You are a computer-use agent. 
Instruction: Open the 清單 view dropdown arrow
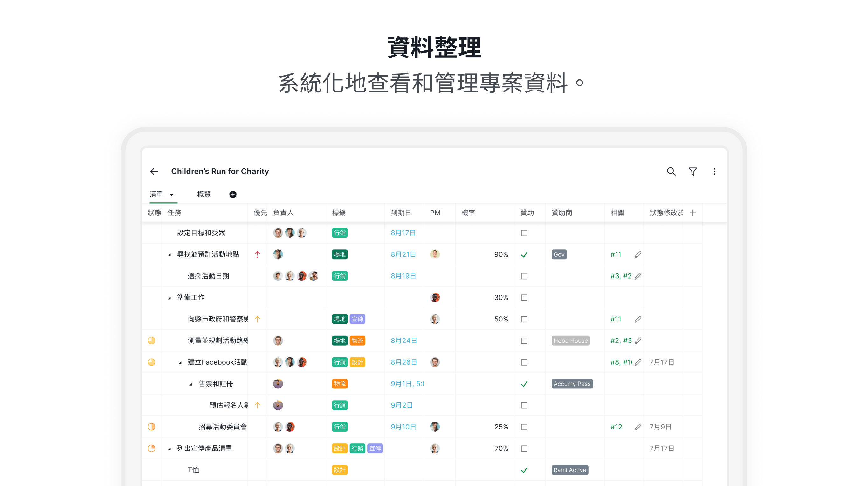point(171,194)
